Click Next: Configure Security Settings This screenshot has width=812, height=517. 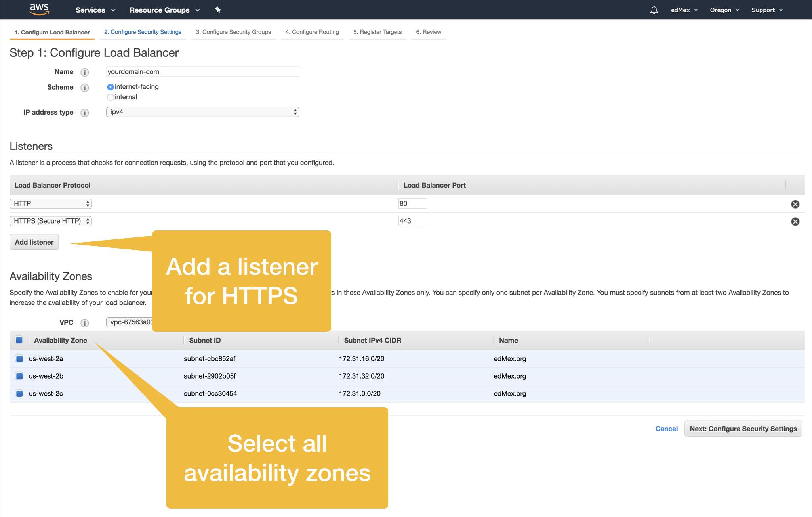(743, 428)
